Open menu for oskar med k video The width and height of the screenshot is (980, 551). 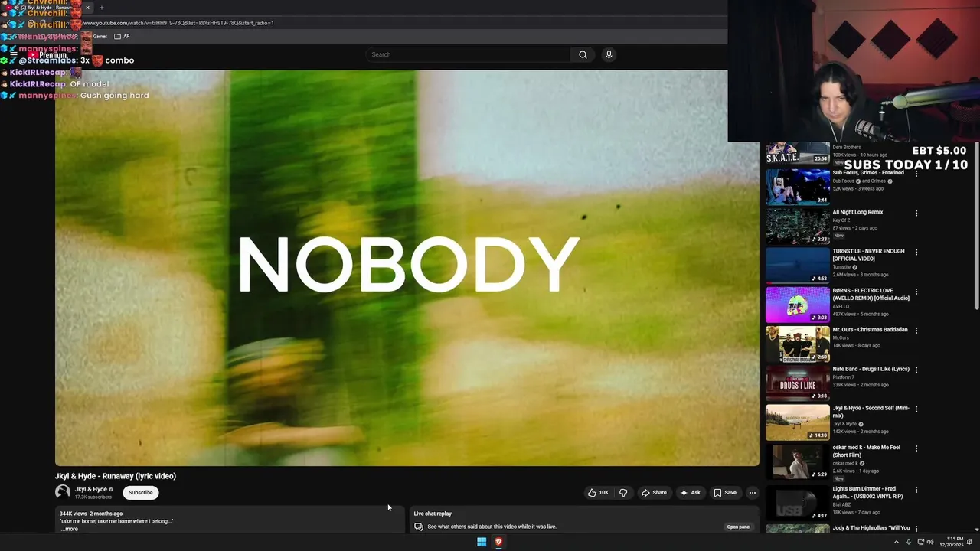point(916,448)
